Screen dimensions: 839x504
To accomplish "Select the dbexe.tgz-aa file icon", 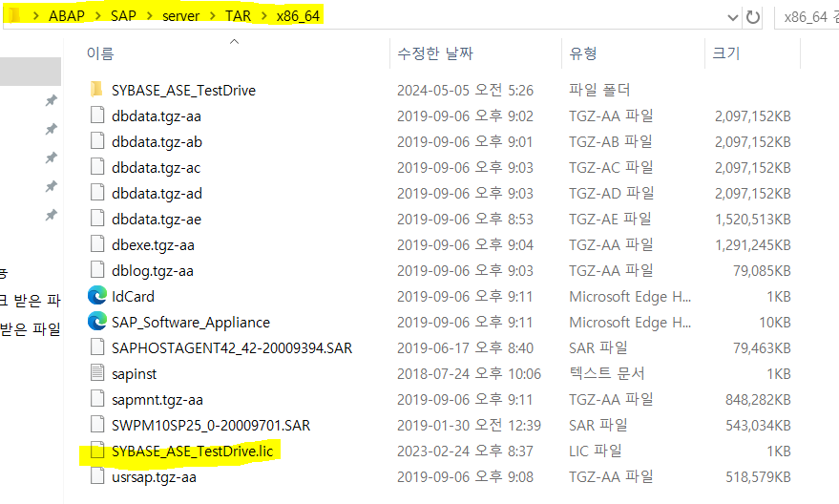I will pos(97,244).
